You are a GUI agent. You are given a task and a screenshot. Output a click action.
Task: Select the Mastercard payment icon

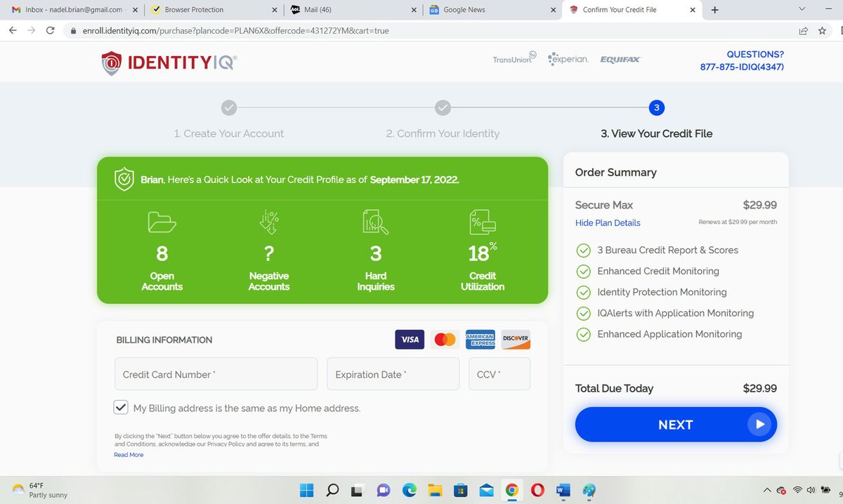point(445,339)
